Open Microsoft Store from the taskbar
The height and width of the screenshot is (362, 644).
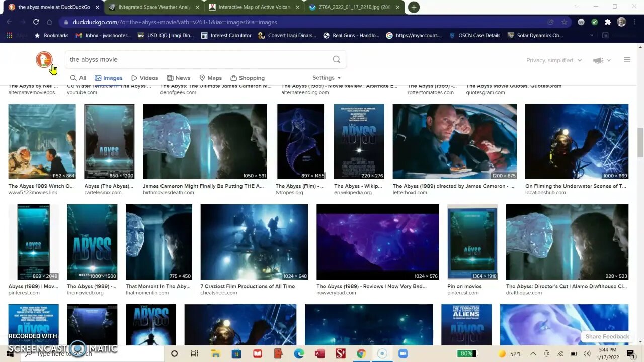click(x=236, y=354)
